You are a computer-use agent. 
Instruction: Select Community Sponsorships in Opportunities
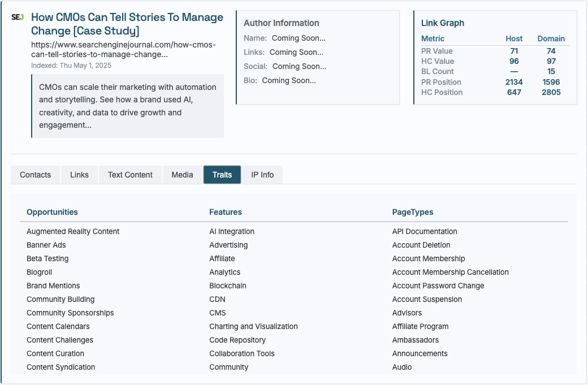coord(70,313)
